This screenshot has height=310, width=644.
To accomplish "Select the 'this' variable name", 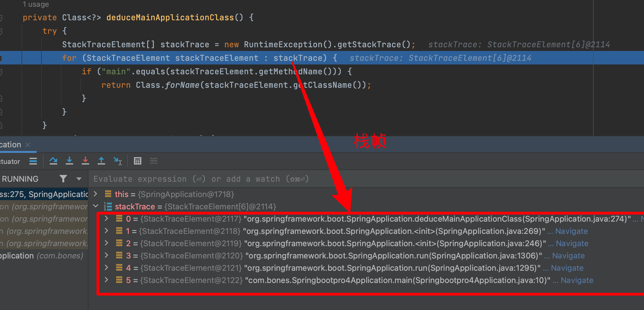I will click(x=122, y=194).
